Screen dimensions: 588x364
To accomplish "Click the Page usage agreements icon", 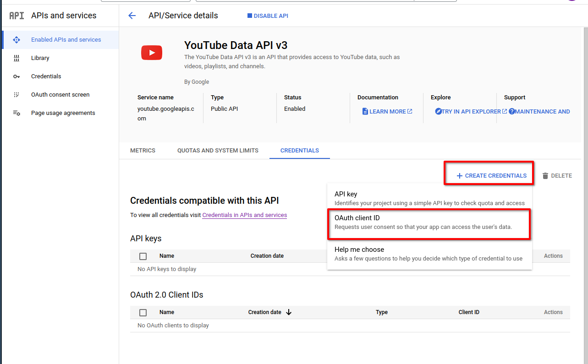I will (x=16, y=113).
